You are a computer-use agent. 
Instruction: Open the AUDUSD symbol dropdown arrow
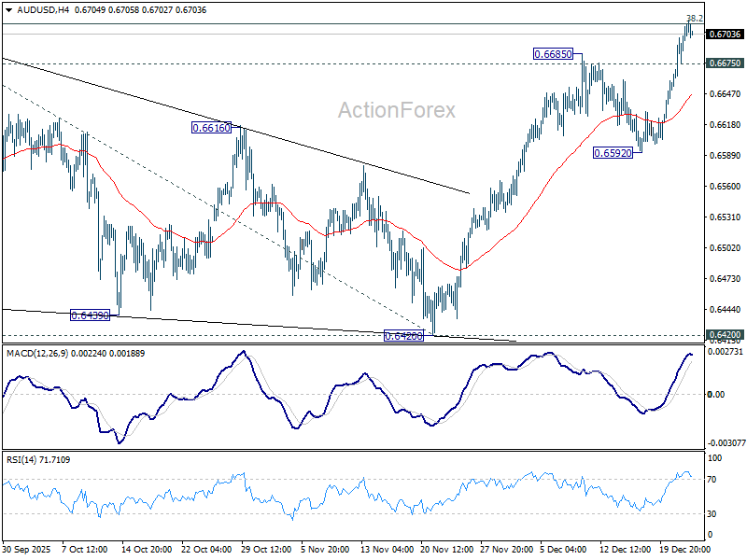[x=7, y=10]
